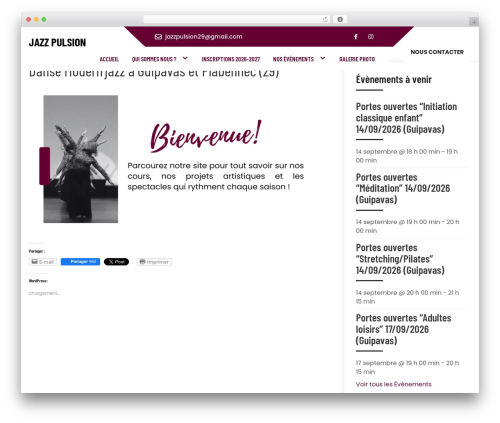Click the envelope icon beside the email address
This screenshot has height=423, width=500.
158,37
